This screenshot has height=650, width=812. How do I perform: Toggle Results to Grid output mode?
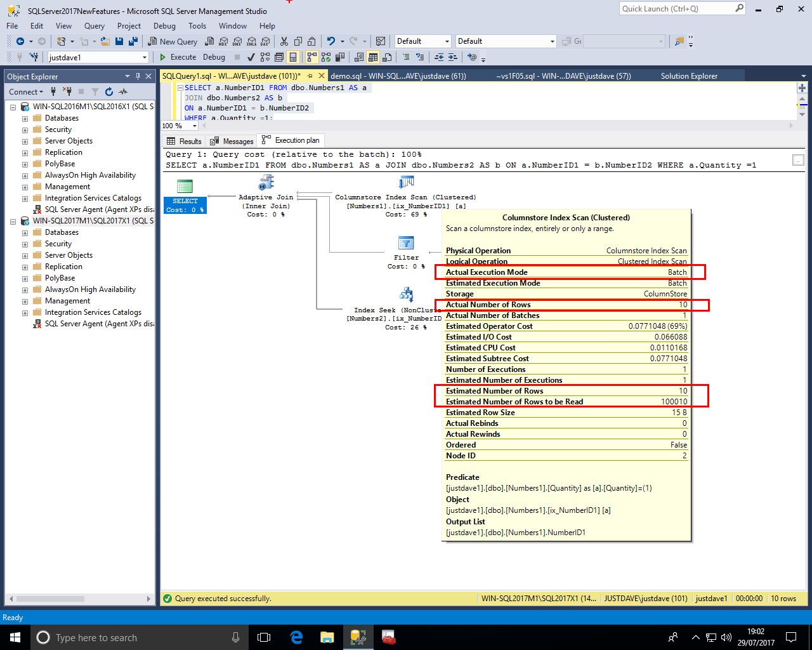tap(373, 57)
